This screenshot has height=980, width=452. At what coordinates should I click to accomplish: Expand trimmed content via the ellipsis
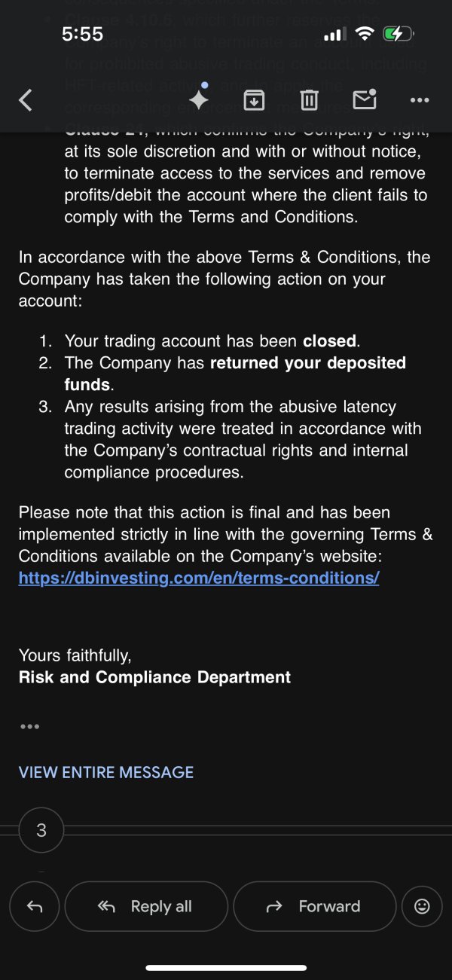click(30, 726)
